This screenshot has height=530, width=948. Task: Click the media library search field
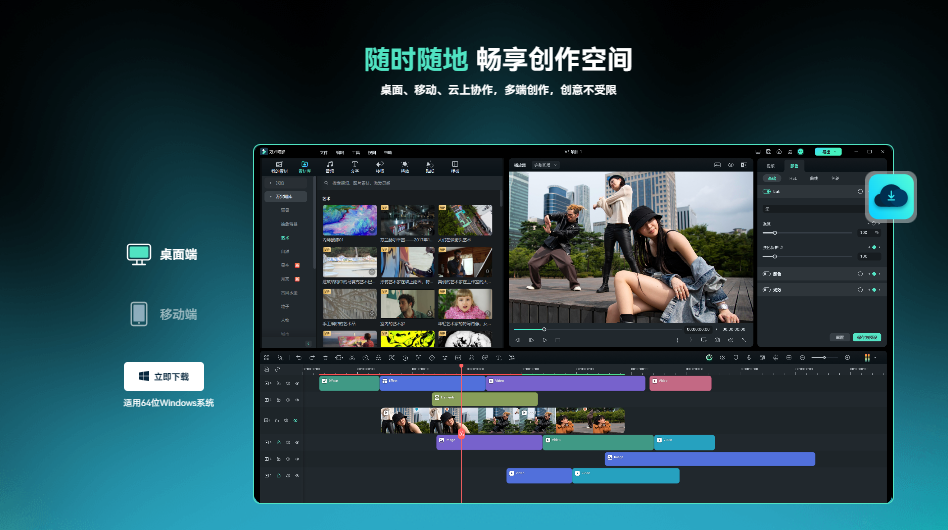tap(411, 183)
